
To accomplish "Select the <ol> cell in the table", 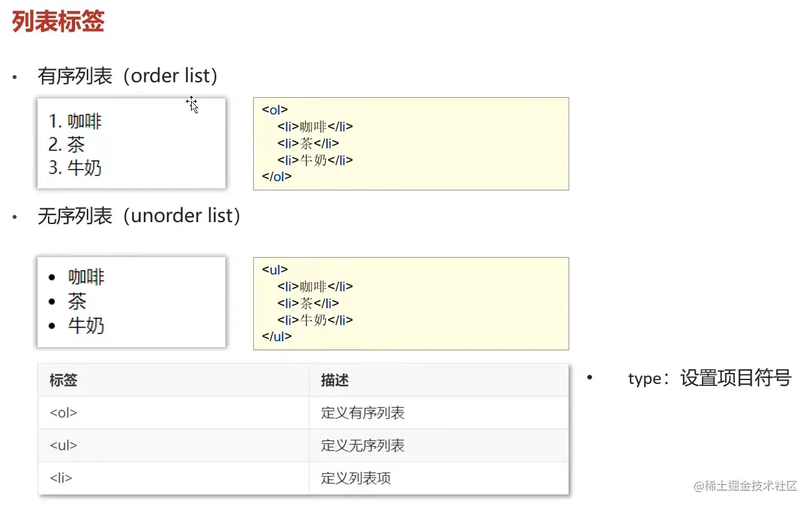I will (63, 413).
